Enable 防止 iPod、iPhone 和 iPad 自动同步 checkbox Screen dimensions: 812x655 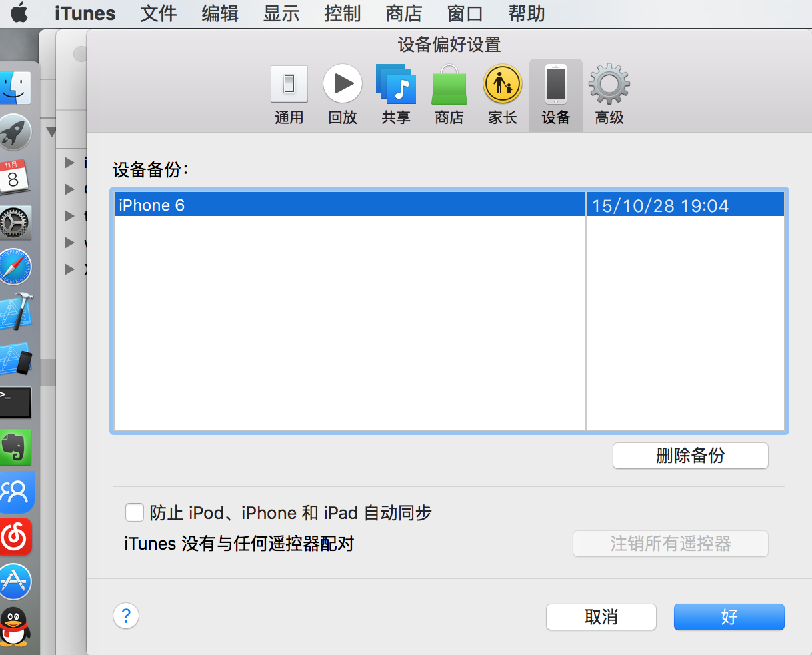tap(135, 512)
